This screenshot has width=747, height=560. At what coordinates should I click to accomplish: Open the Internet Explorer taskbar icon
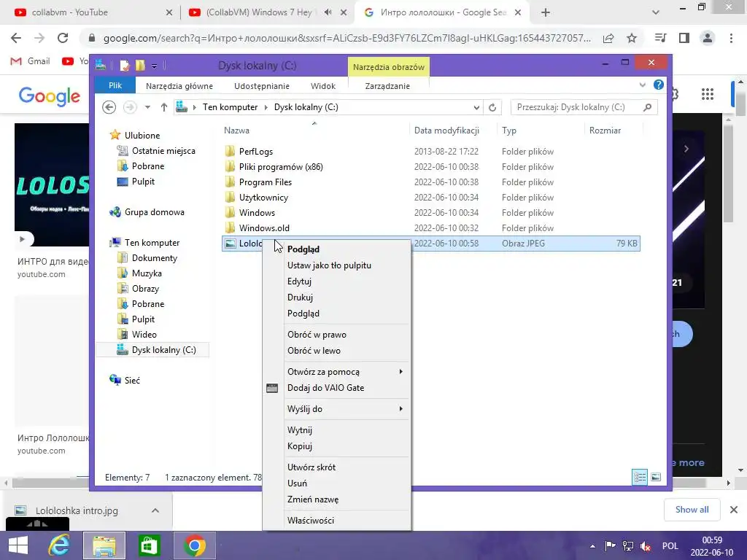pos(60,545)
